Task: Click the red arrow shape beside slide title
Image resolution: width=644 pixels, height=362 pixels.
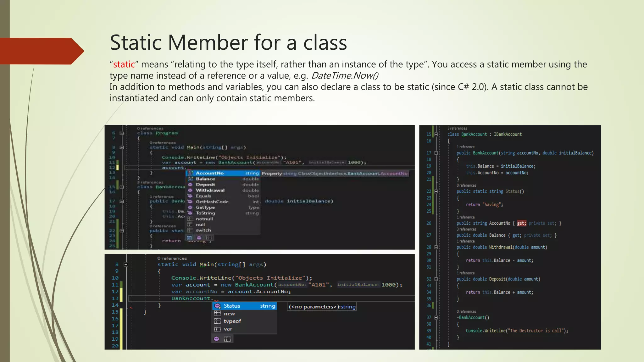Action: pos(41,51)
